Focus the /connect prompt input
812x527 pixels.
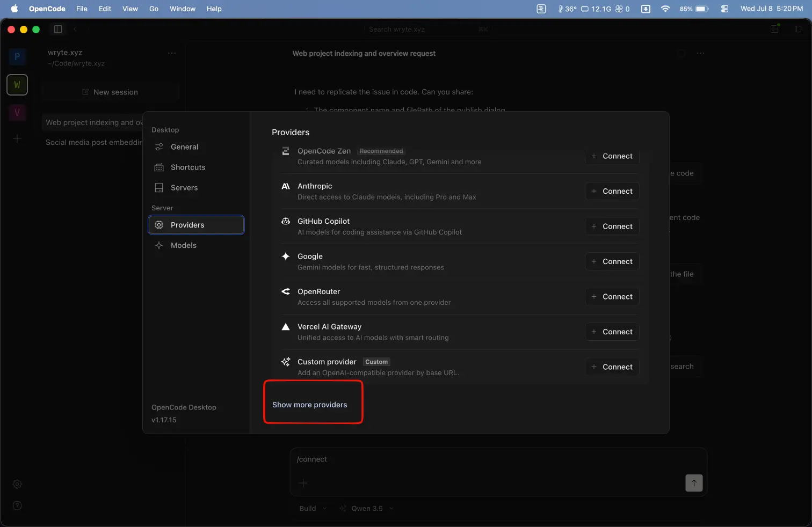tap(498, 459)
